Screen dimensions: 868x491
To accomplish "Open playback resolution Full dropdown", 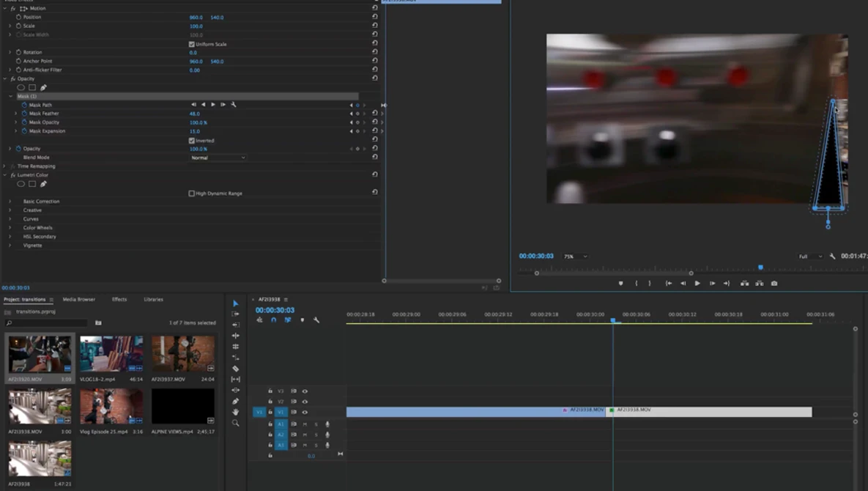I will 810,256.
